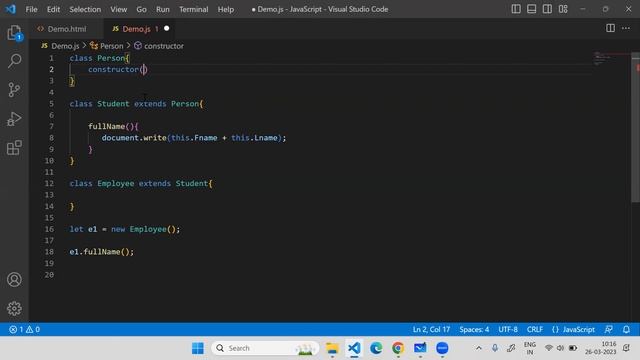Click 'Employee' in class declaration line 12
Image resolution: width=640 pixels, height=360 pixels.
[x=116, y=184]
